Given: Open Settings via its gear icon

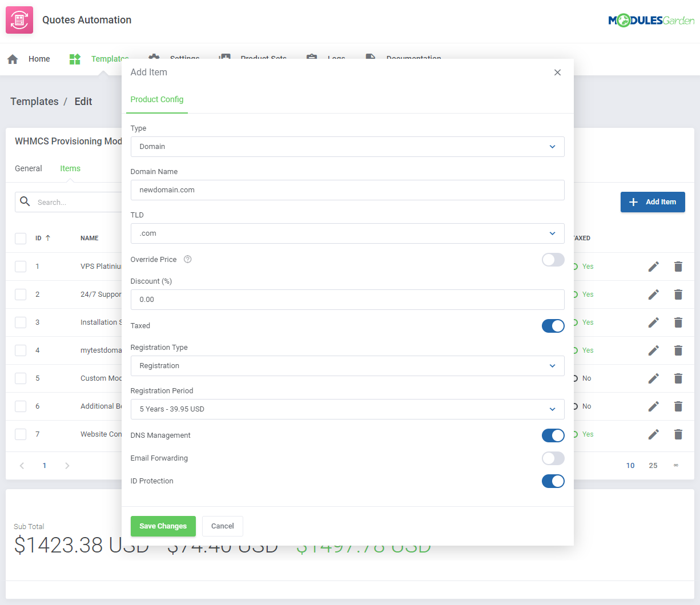Looking at the screenshot, I should click(153, 58).
